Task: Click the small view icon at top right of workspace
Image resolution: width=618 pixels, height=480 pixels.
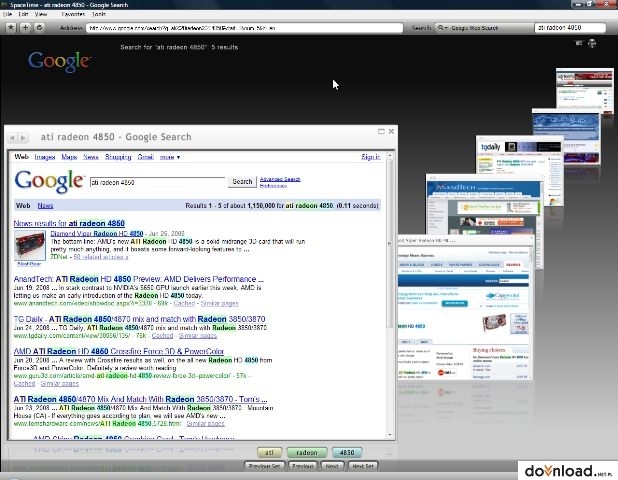Action: pos(579,43)
